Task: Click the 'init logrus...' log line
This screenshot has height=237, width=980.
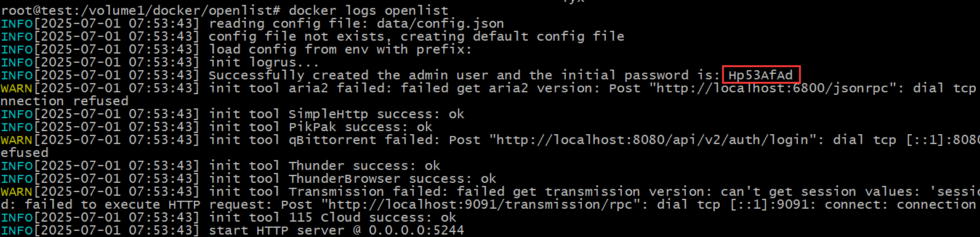Action: click(263, 62)
